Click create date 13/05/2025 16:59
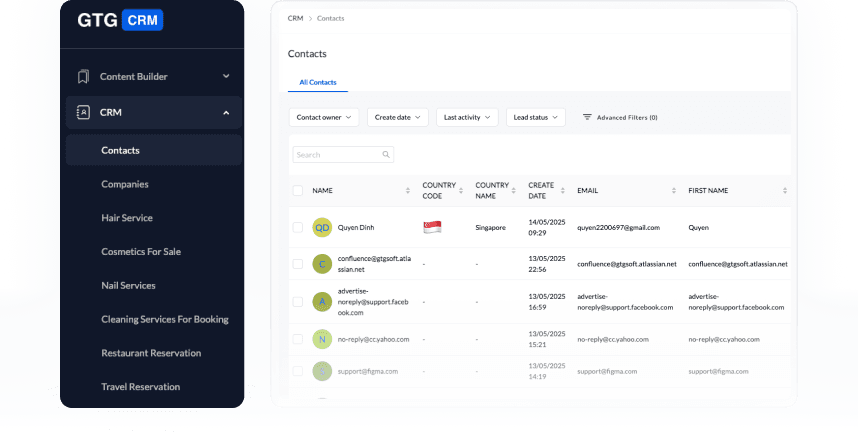858x432 pixels. [547, 302]
